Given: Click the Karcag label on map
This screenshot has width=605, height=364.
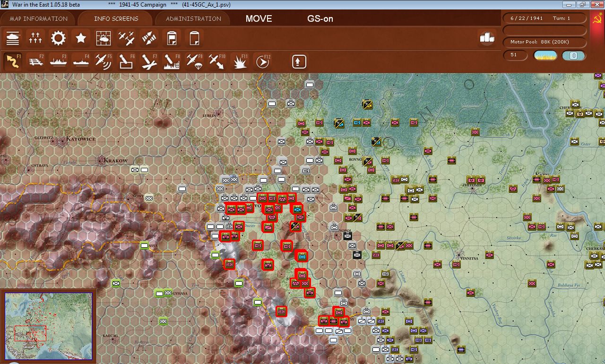Looking at the screenshot, I should point(109,336).
